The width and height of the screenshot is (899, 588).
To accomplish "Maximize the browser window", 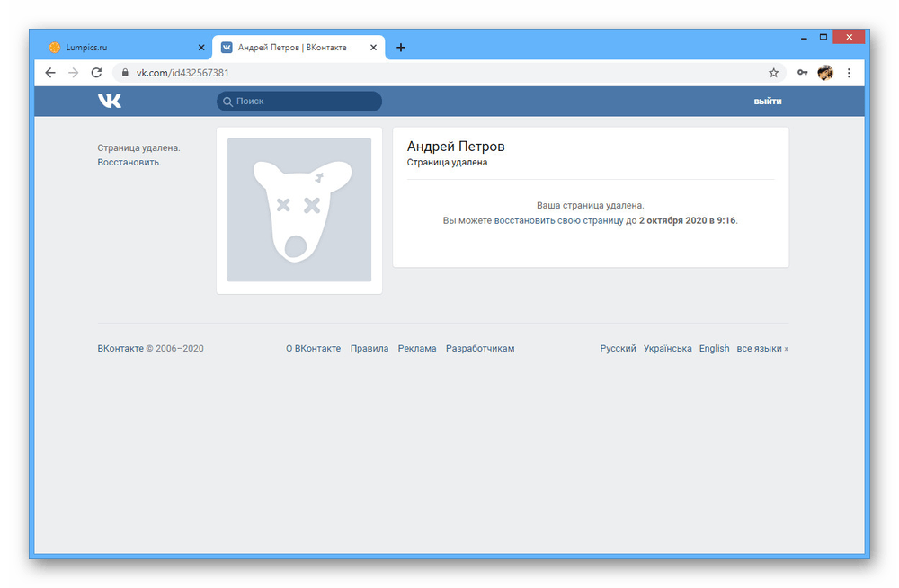I will click(x=823, y=37).
